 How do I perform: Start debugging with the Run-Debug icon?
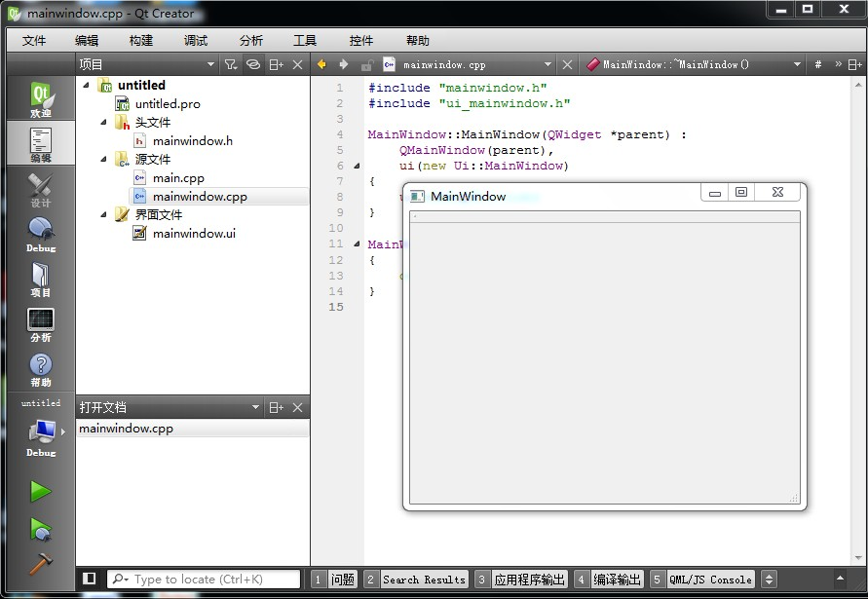[x=40, y=529]
